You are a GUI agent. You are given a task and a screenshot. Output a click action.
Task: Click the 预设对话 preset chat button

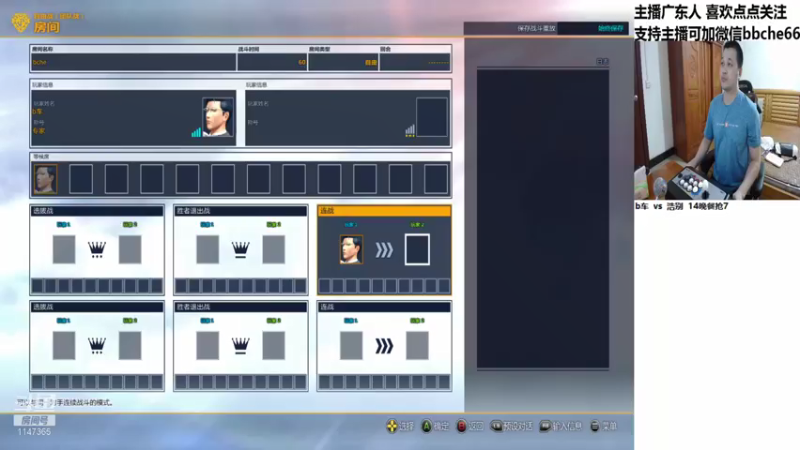tap(512, 426)
